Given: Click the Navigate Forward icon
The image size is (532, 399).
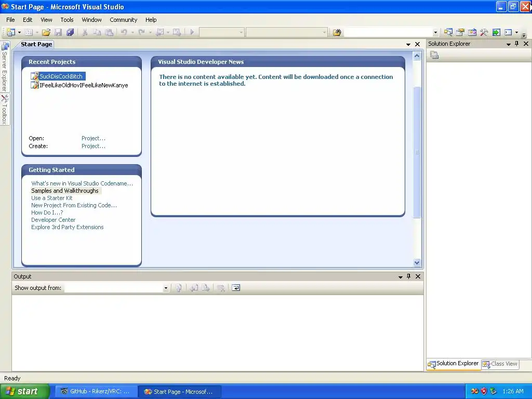Looking at the screenshot, I should click(177, 32).
